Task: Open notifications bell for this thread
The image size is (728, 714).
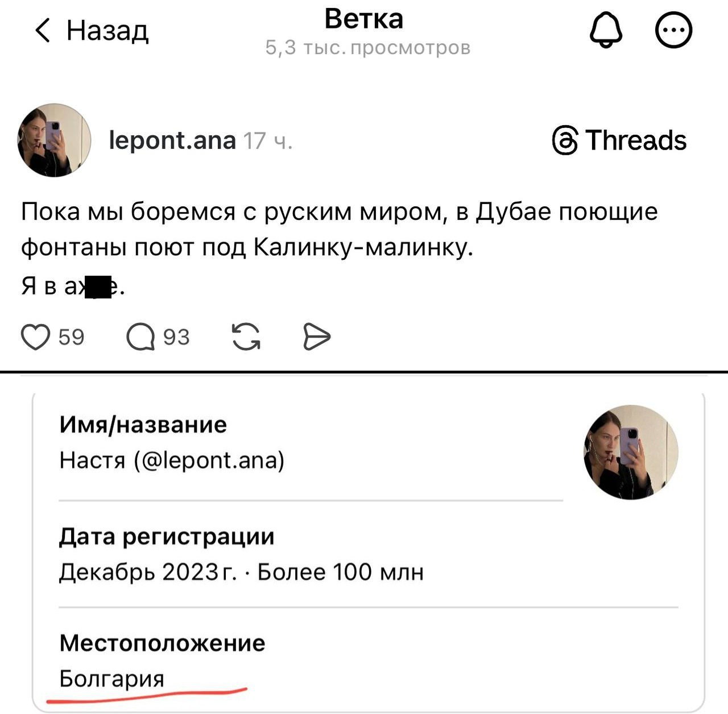Action: [606, 30]
